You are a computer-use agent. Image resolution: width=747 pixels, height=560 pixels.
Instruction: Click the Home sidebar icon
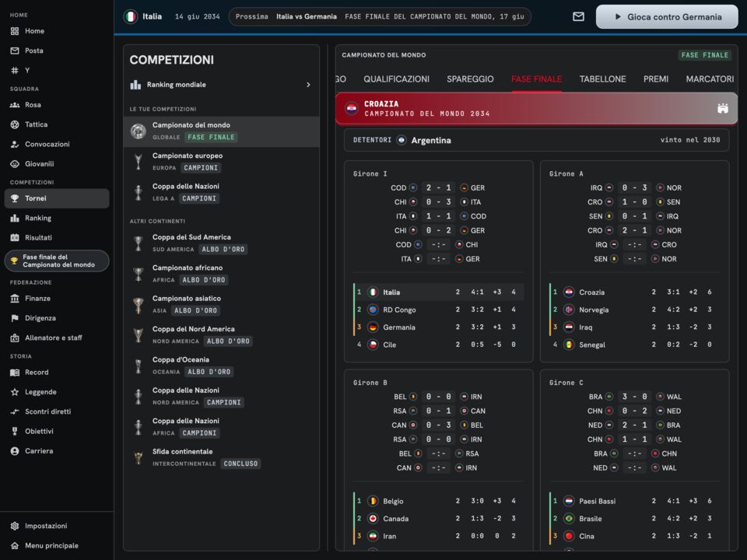(x=15, y=31)
